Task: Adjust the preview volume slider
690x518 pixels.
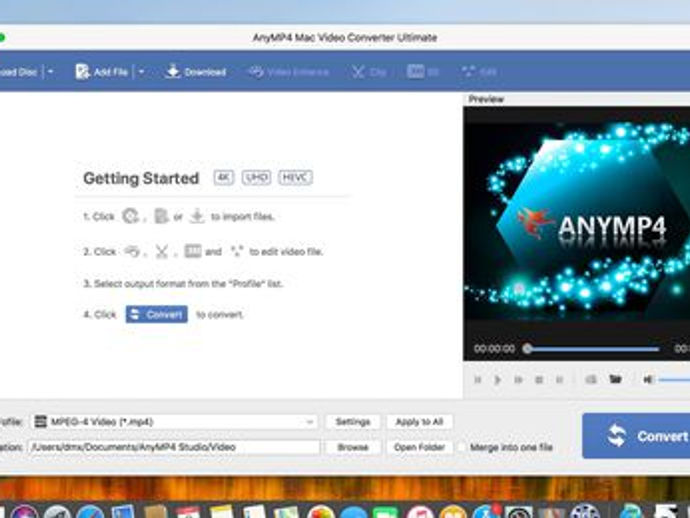Action: pos(674,379)
